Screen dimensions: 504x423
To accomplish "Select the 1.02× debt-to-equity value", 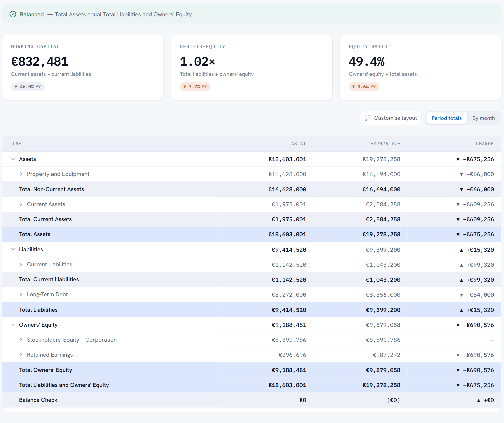I will [x=198, y=62].
